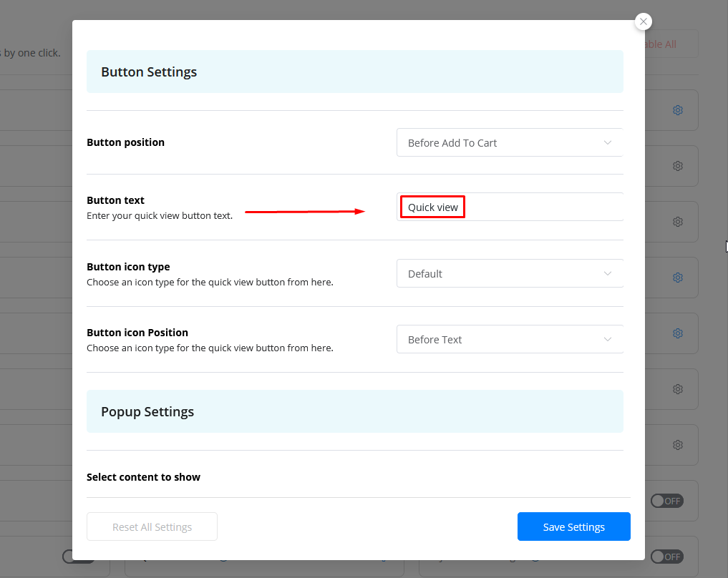728x578 pixels.
Task: Close the settings popup with the X icon
Action: (x=643, y=21)
